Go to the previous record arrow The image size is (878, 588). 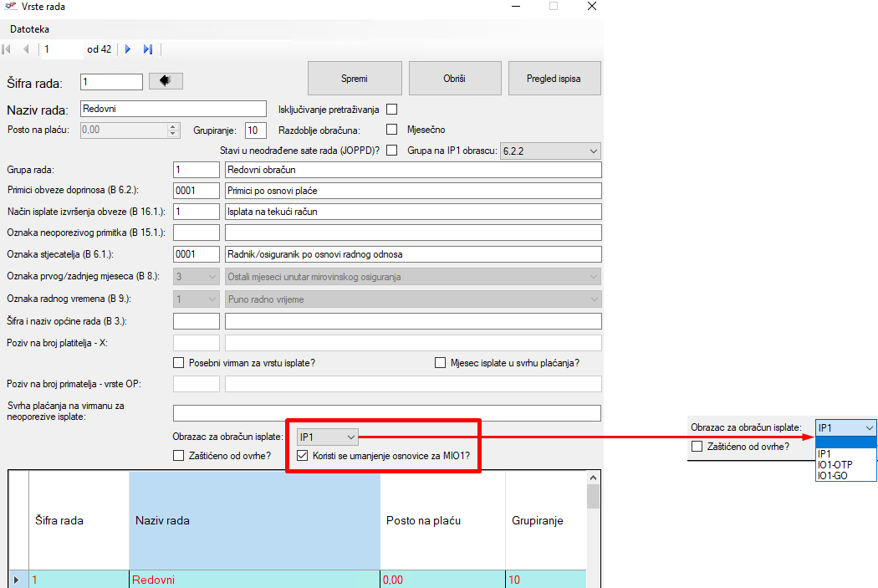(26, 49)
